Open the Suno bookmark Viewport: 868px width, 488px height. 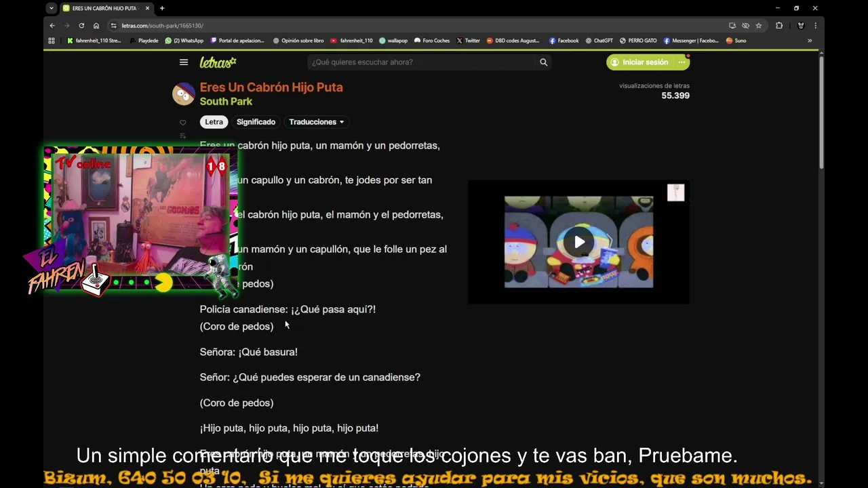coord(736,41)
